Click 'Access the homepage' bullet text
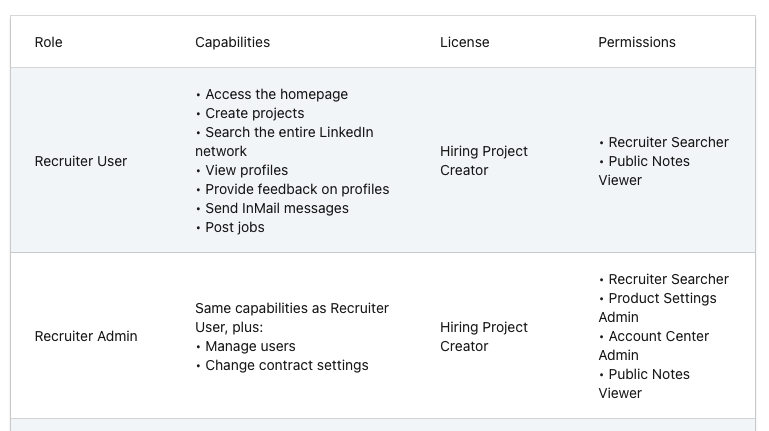This screenshot has height=431, width=769. [x=277, y=94]
